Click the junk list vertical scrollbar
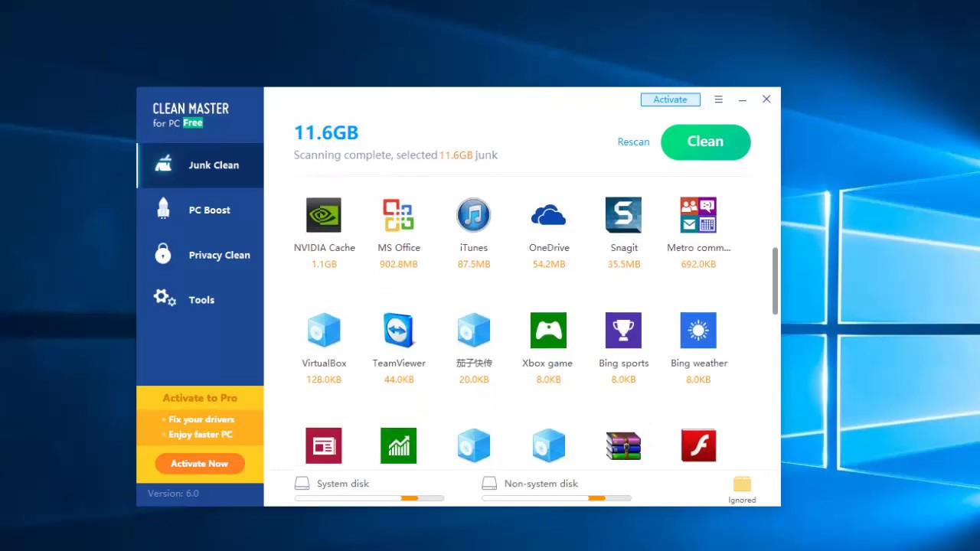980x551 pixels. click(x=775, y=280)
